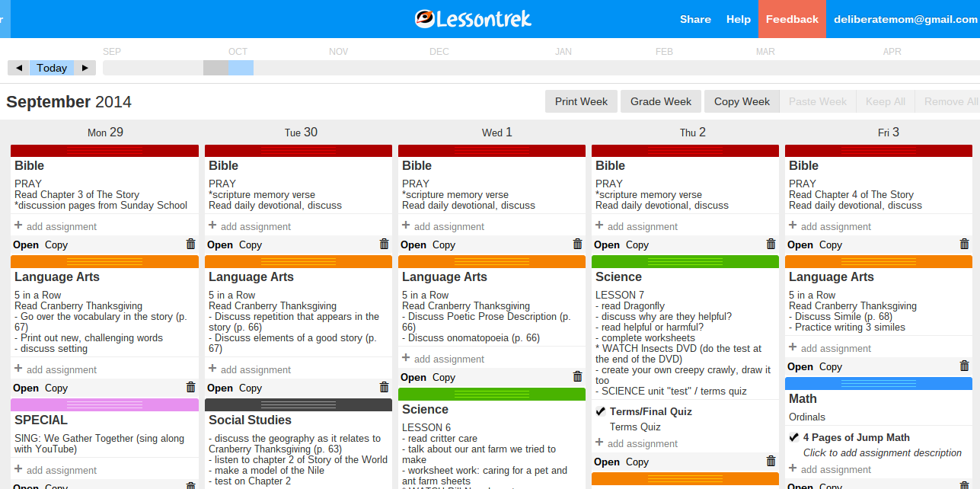Delete Tuesday's Language Arts lesson trash icon
This screenshot has height=489, width=980.
coord(384,387)
